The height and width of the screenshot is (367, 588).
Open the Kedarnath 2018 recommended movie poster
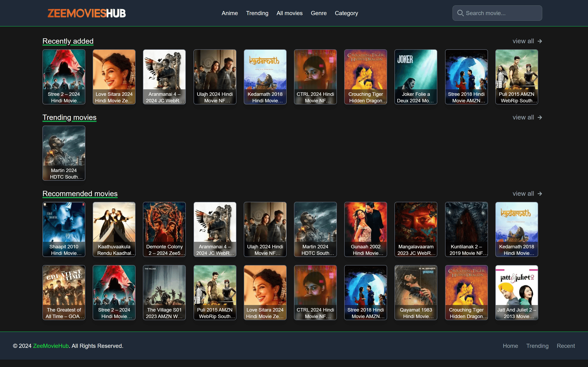click(x=516, y=229)
